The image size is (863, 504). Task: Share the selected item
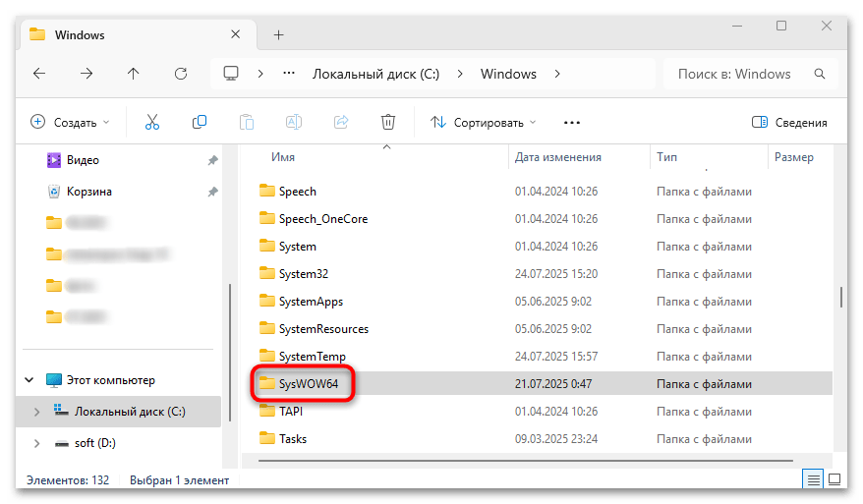(x=341, y=122)
